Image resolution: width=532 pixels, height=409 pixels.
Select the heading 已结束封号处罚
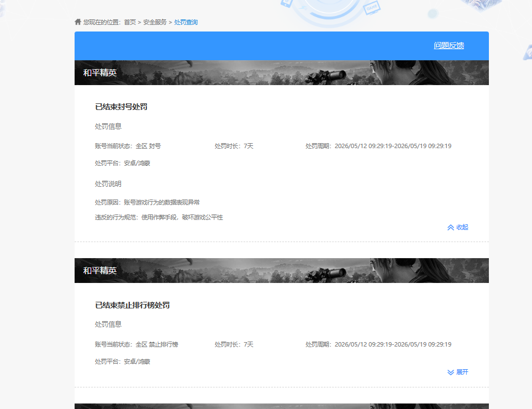121,107
